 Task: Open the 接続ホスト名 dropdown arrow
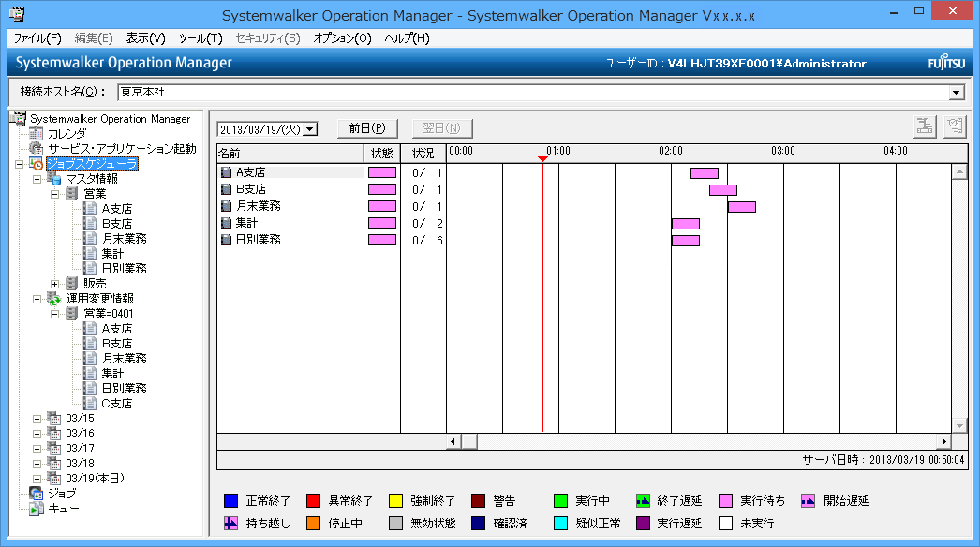pos(957,93)
